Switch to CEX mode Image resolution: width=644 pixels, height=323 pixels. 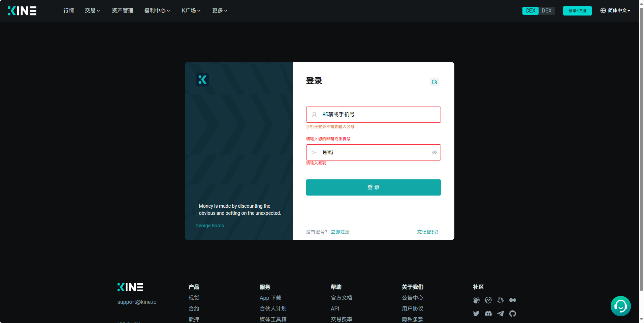[530, 11]
